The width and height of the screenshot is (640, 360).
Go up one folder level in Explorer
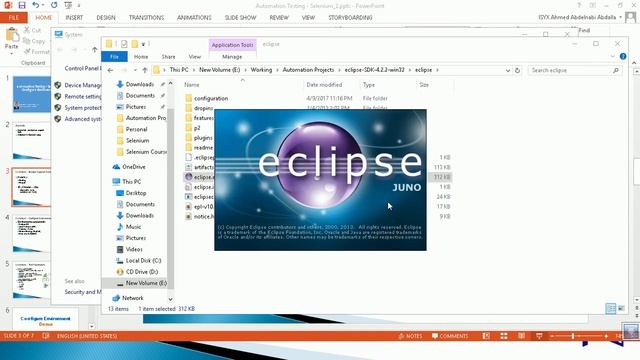pos(144,70)
